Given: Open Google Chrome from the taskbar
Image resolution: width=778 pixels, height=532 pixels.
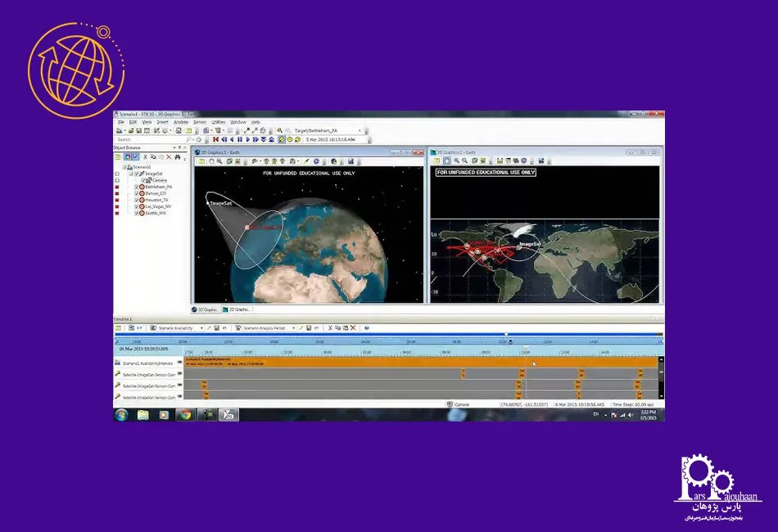Looking at the screenshot, I should pyautogui.click(x=184, y=414).
